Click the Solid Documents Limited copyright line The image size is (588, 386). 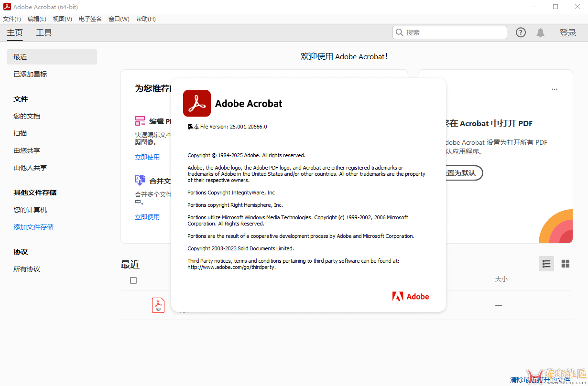240,248
